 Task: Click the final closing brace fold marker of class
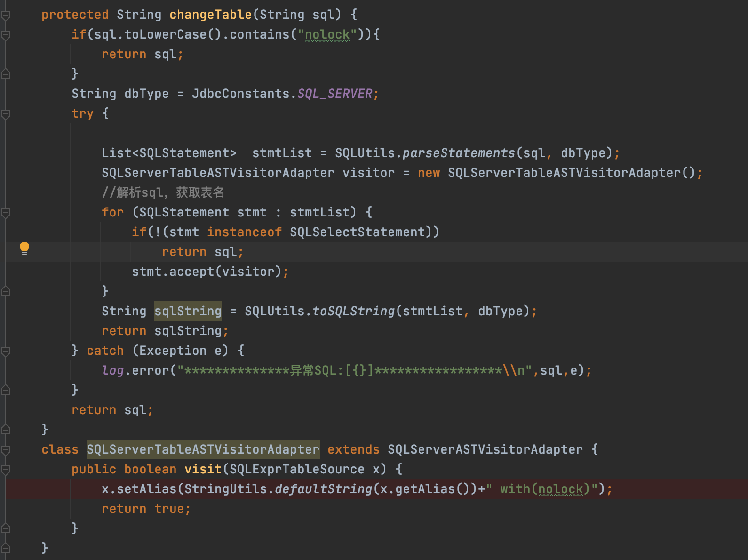tap(6, 548)
